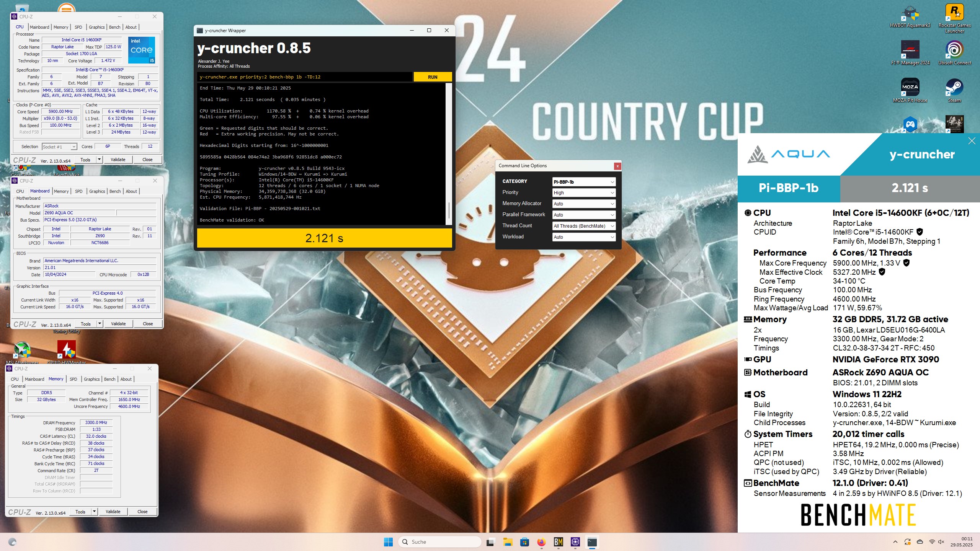
Task: Close BenchMate result panel with X
Action: point(972,141)
